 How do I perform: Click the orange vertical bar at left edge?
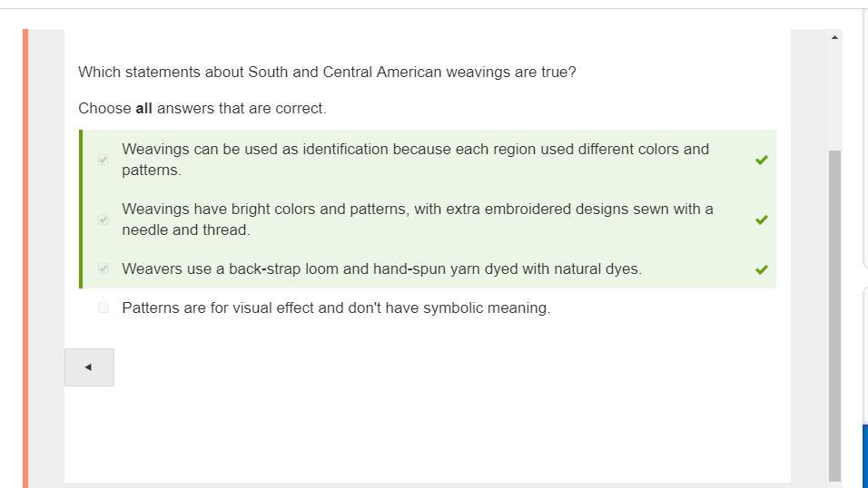click(25, 259)
